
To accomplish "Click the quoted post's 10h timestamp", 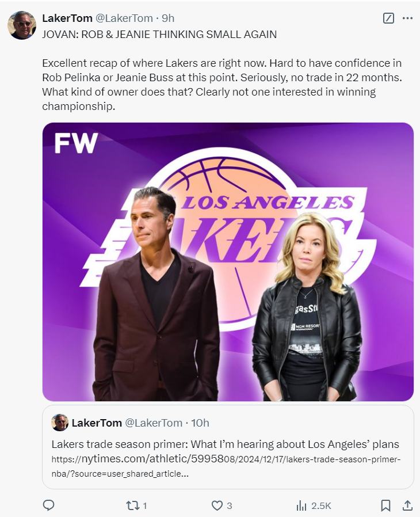I will tap(200, 423).
